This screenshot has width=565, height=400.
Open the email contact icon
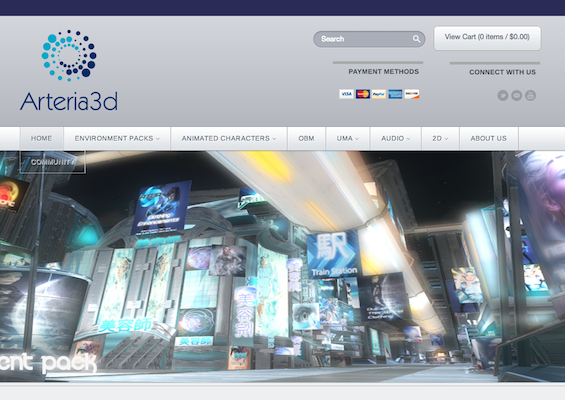pos(516,95)
